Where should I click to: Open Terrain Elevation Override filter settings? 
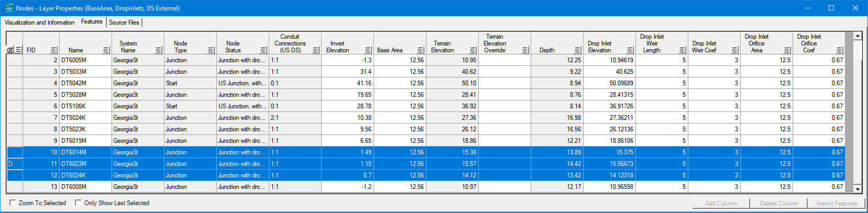coord(525,50)
